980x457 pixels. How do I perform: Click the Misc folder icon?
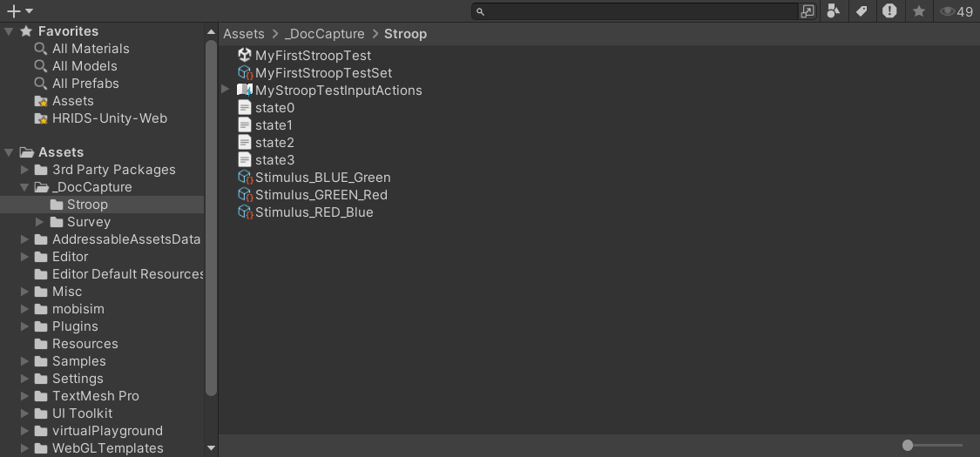tap(41, 292)
